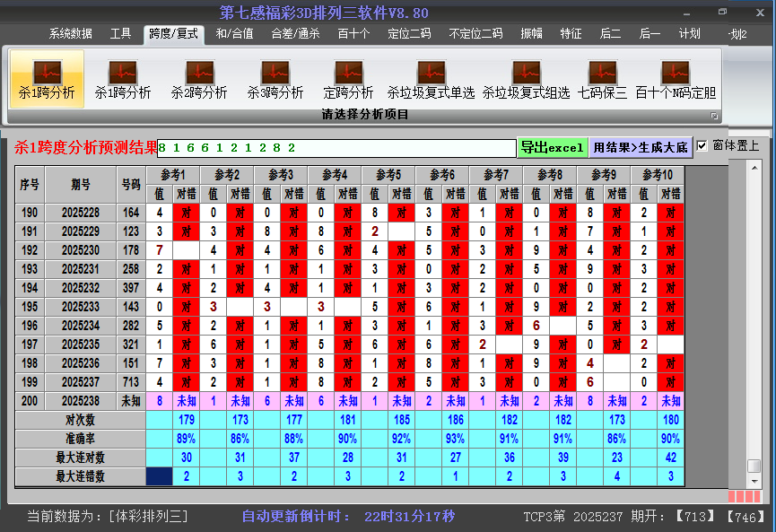This screenshot has width=776, height=532.
Task: Click the 参考1 column header
Action: [x=173, y=174]
